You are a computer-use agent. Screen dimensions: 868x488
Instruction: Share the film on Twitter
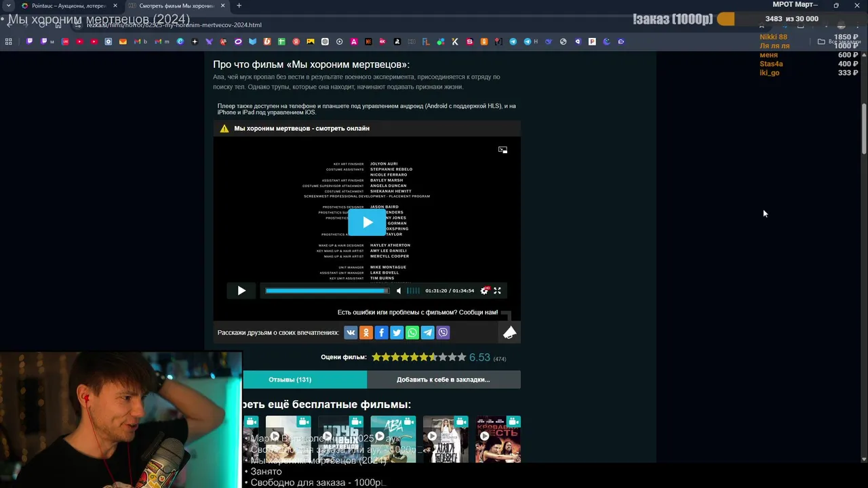(397, 332)
